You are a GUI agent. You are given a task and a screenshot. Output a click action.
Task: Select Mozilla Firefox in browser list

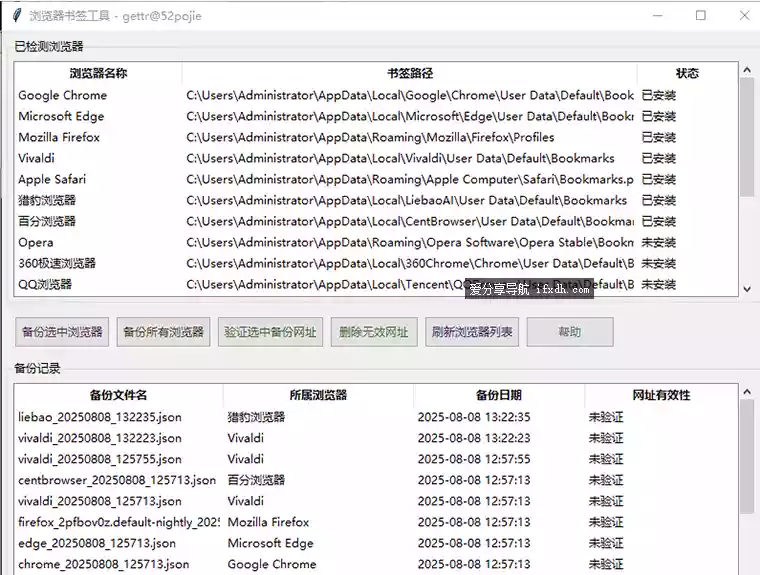click(x=59, y=138)
